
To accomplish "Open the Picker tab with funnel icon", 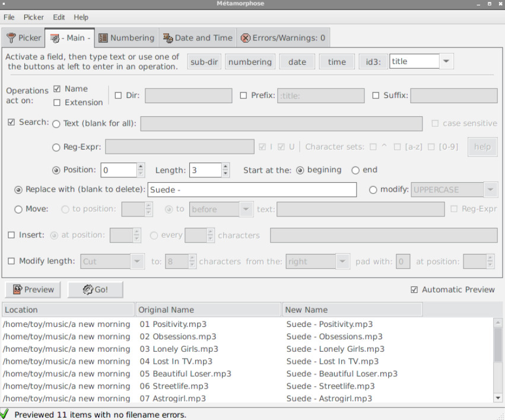I will (24, 38).
